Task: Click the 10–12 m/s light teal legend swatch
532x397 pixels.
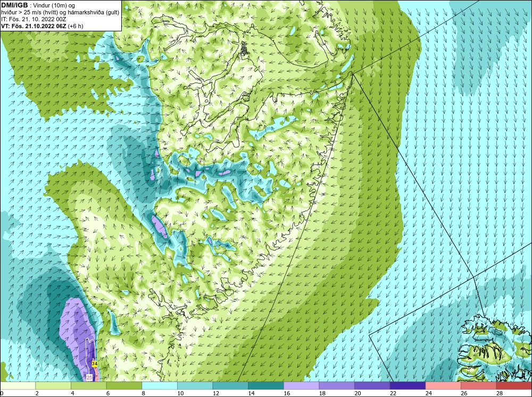Action: click(x=195, y=386)
